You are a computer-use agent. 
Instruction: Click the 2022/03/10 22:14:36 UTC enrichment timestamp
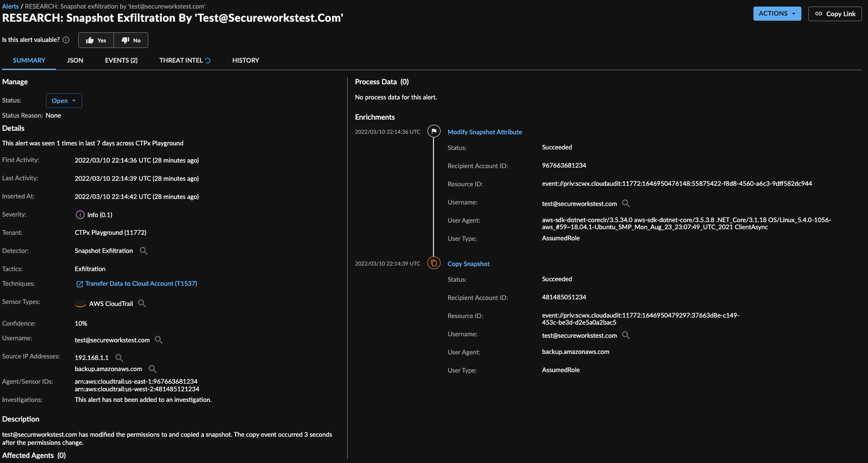tap(388, 132)
